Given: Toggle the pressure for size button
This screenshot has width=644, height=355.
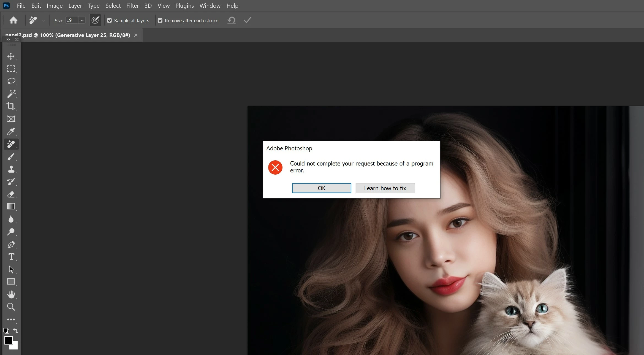Looking at the screenshot, I should pos(95,20).
